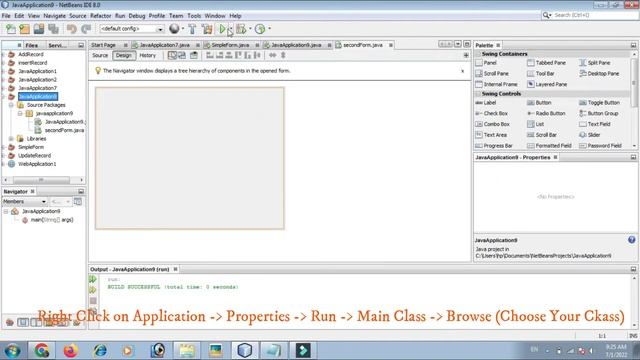
Task: Open the Run Project dropdown arrow
Action: [x=231, y=29]
